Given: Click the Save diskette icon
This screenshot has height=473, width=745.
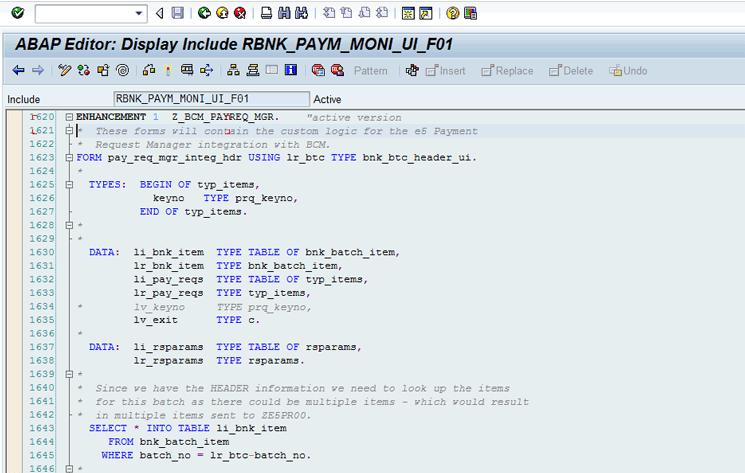Looking at the screenshot, I should click(x=178, y=13).
